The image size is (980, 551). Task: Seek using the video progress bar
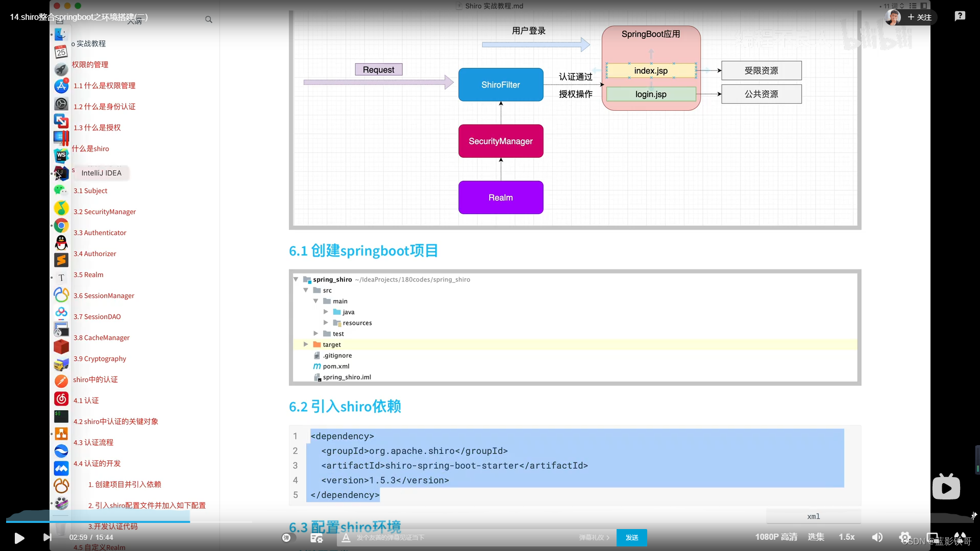490,521
